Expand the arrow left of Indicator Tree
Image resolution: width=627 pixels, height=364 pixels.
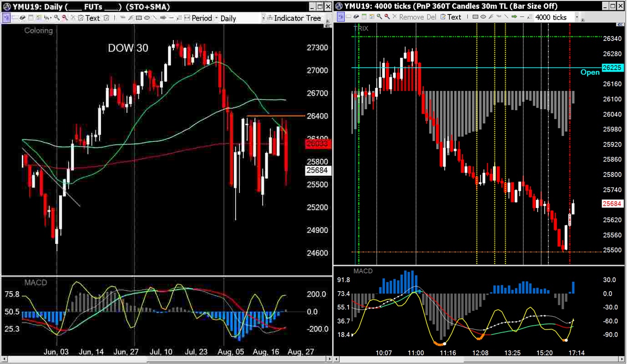click(264, 18)
